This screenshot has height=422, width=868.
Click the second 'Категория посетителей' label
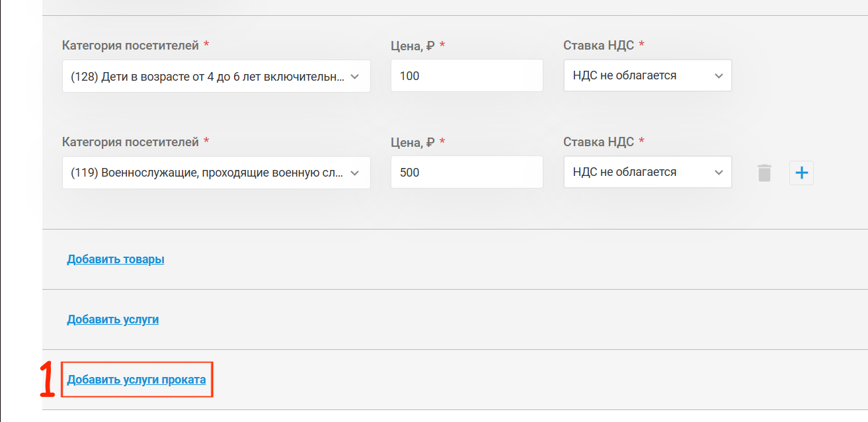[130, 142]
